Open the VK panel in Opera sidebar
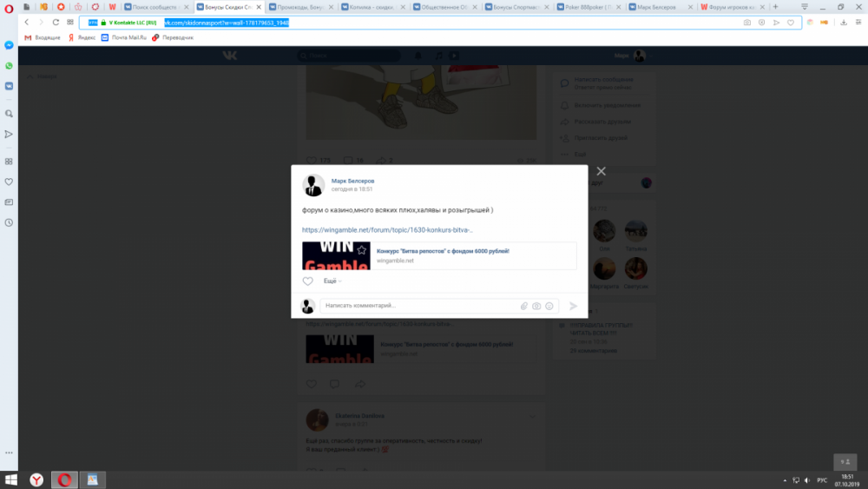The height and width of the screenshot is (489, 868). pos(9,87)
